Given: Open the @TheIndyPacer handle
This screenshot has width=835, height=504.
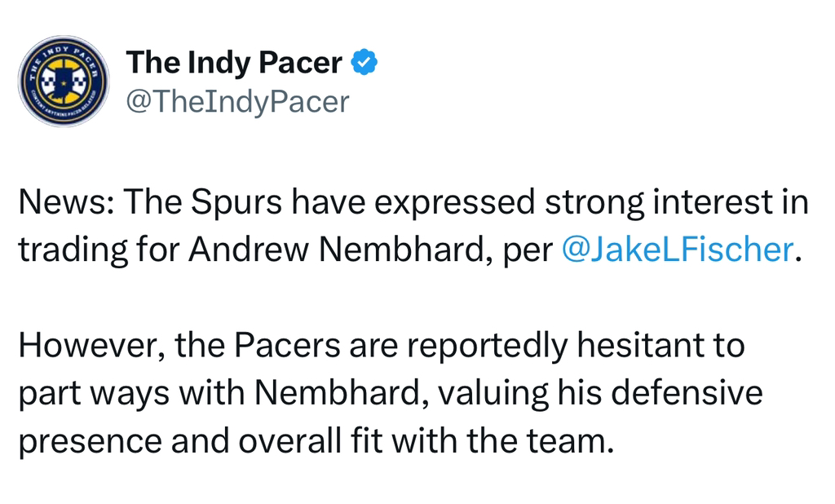Looking at the screenshot, I should point(237,102).
